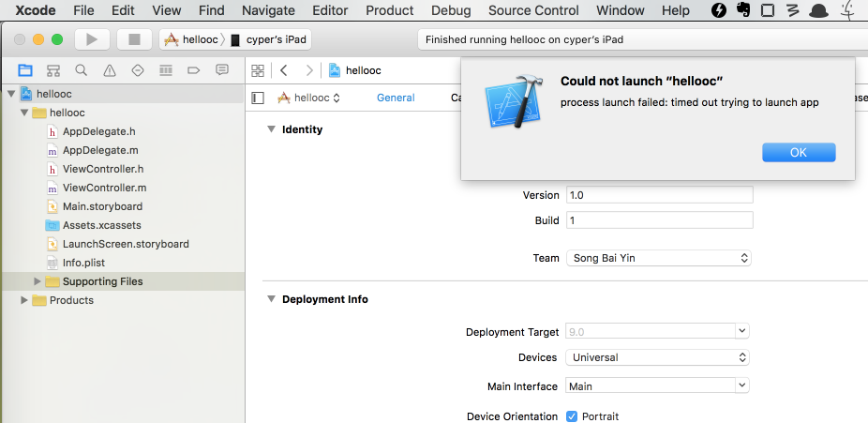Open the Devices dropdown set to Universal
868x423 pixels.
658,357
